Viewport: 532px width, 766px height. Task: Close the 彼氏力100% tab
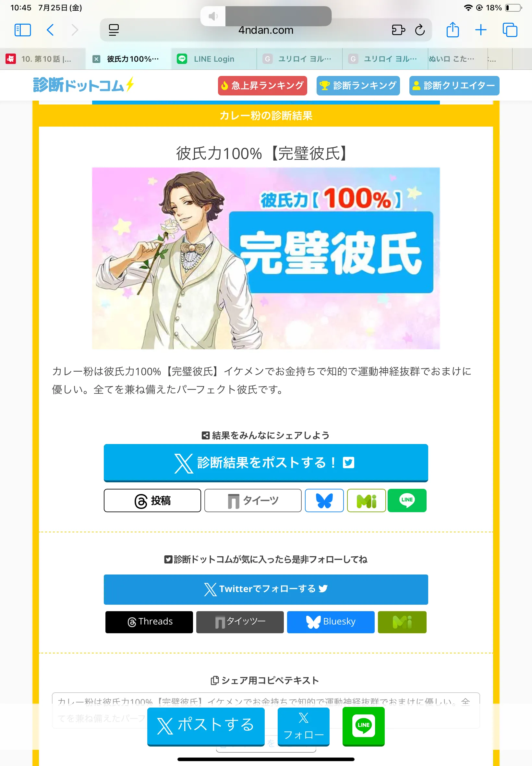96,59
